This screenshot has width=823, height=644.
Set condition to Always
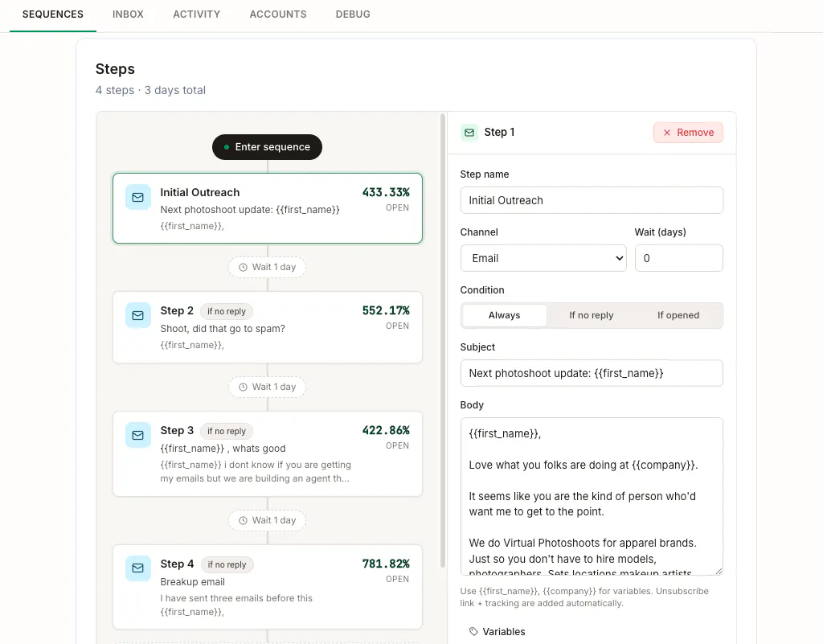[505, 315]
